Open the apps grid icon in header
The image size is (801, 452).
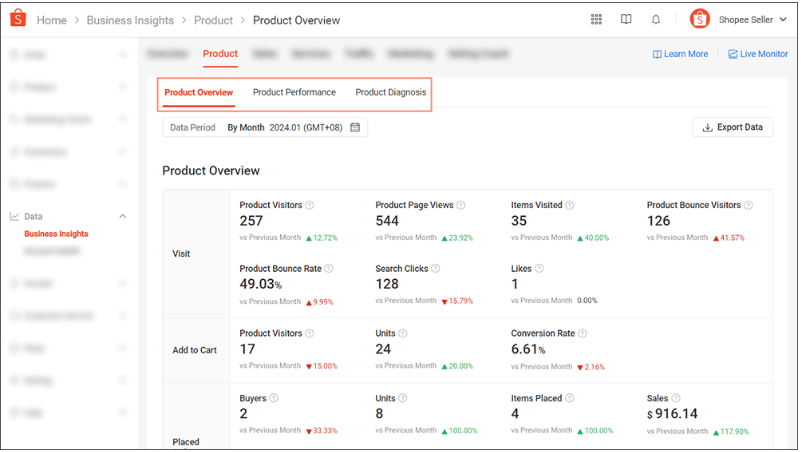pos(596,19)
